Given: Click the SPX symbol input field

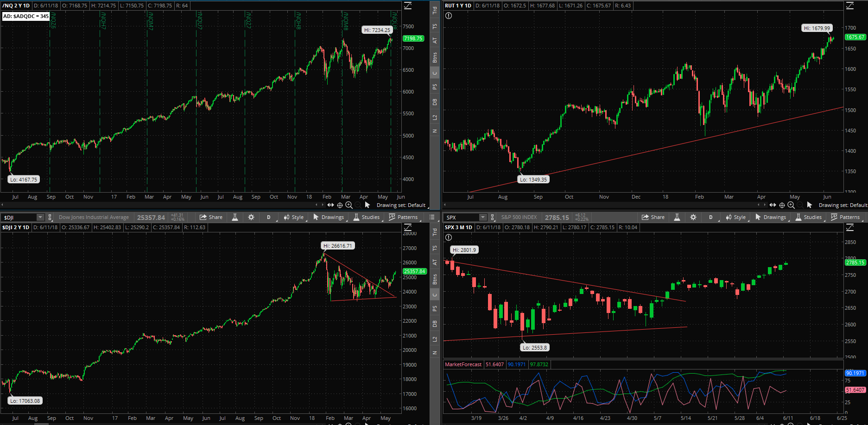Looking at the screenshot, I should (461, 217).
